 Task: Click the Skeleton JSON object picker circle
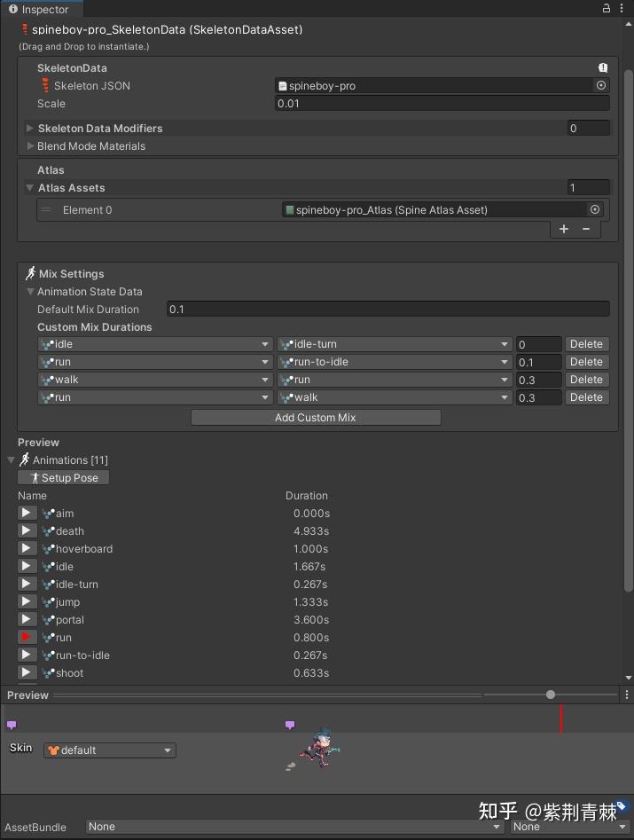tap(601, 86)
